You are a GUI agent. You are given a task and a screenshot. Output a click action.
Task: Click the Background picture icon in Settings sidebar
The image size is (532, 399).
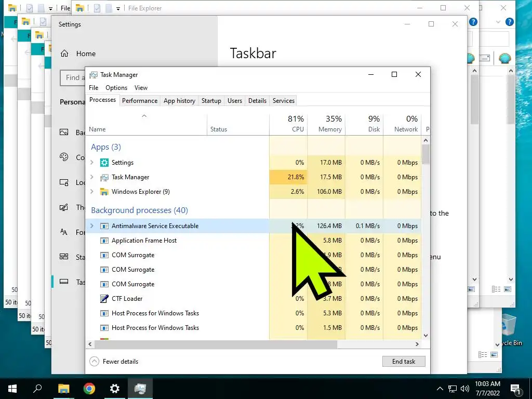tap(64, 132)
